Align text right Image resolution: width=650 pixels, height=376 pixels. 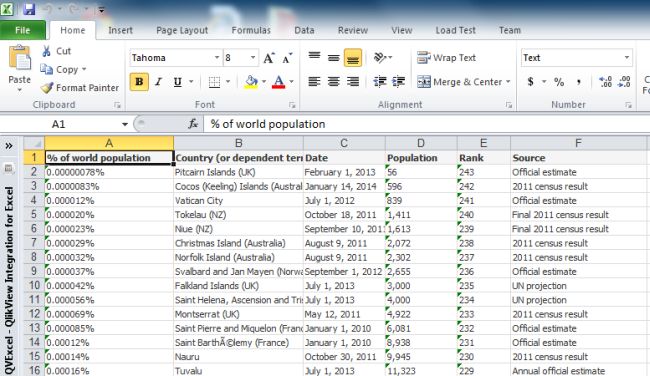[x=352, y=82]
